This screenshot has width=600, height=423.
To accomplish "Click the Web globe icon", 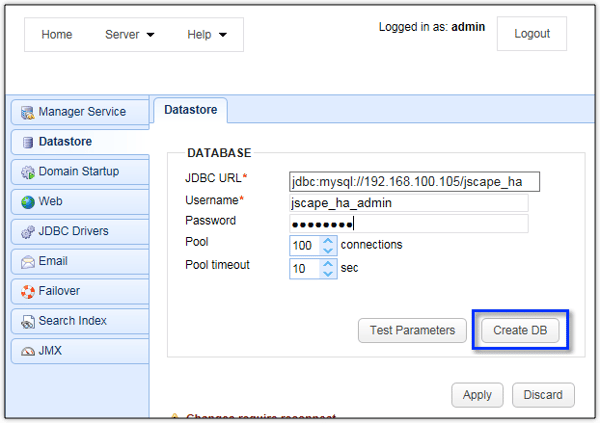I will coord(28,202).
